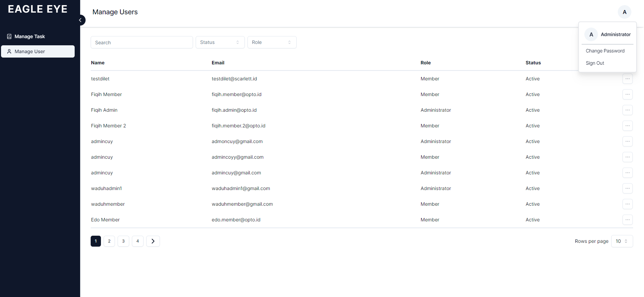Click the user avatar in the header
The height and width of the screenshot is (297, 644).
click(x=624, y=12)
